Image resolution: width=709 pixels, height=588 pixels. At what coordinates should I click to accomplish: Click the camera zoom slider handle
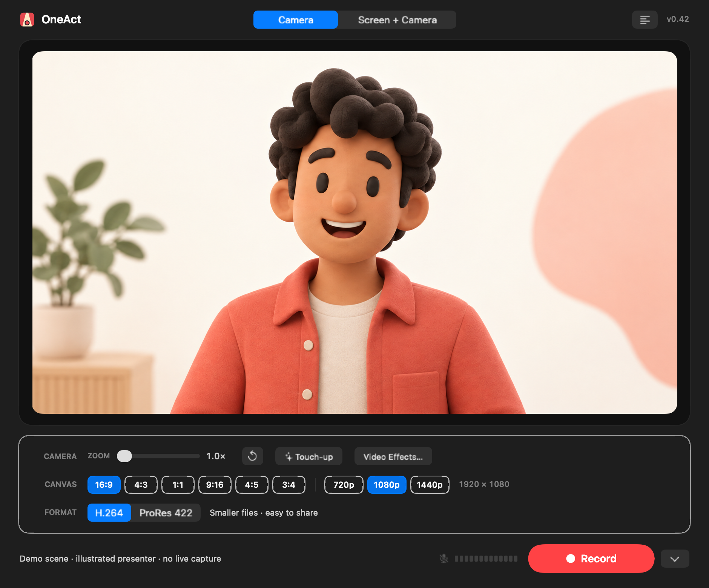pos(124,456)
